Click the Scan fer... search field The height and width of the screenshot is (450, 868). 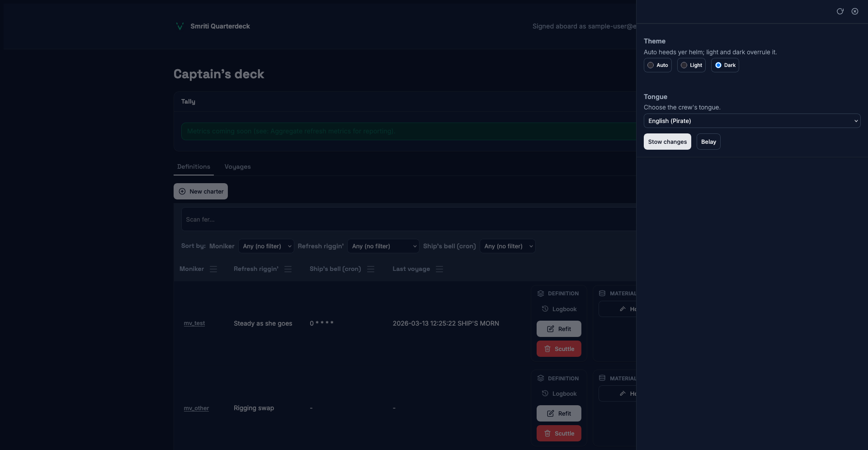coord(407,219)
